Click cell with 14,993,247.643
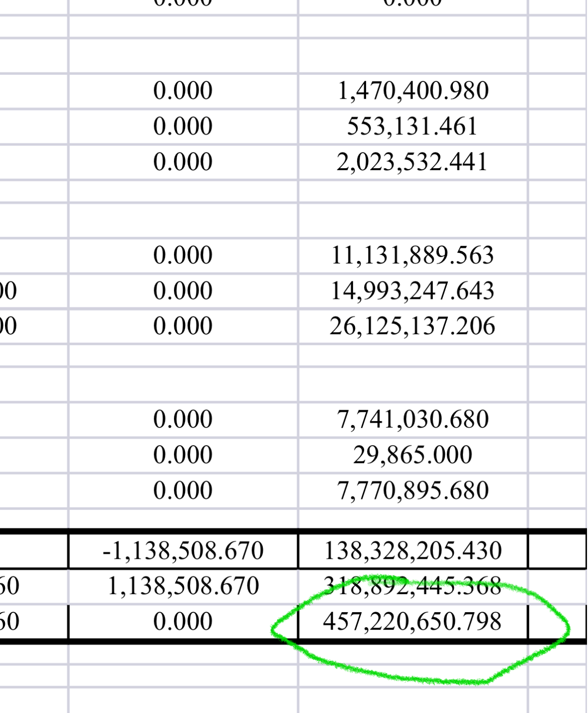 (413, 291)
